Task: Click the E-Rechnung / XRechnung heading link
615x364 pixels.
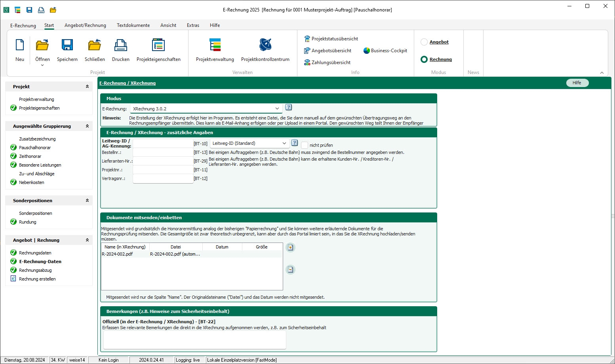Action: point(128,83)
